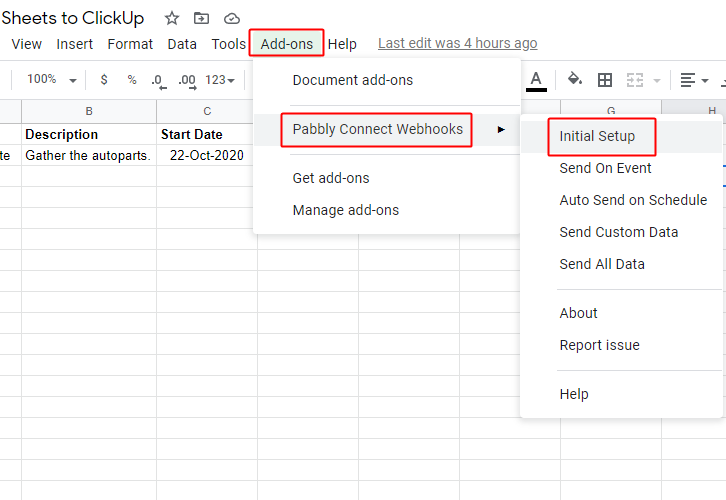The height and width of the screenshot is (500, 726).
Task: Select Pabbly Connect Webhooks entry
Action: 387,129
